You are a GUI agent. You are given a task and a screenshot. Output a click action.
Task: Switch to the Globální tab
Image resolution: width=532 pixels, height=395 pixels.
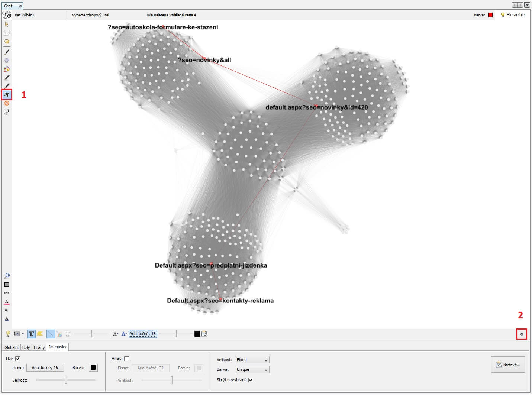point(12,347)
